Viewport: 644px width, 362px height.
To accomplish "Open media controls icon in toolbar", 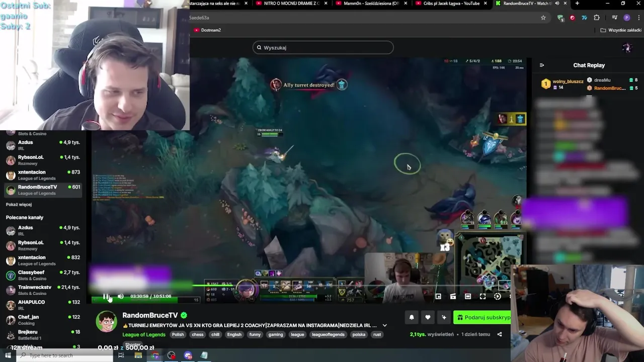I will pyautogui.click(x=615, y=18).
